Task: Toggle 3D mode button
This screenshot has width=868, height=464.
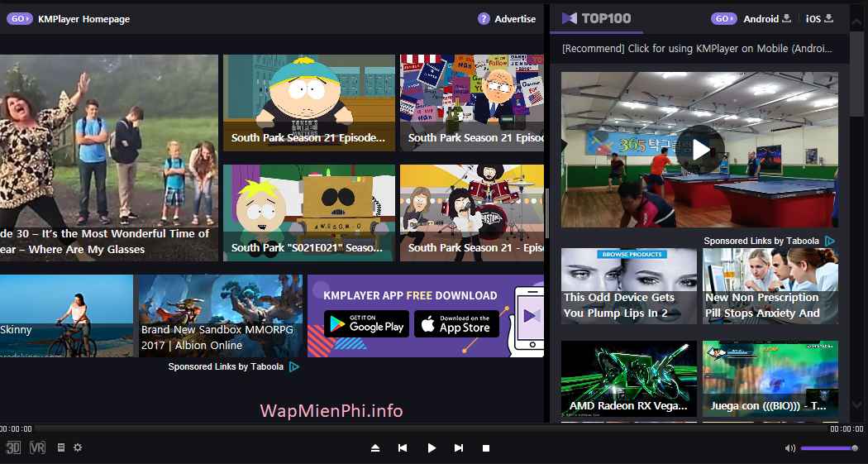Action: point(13,447)
